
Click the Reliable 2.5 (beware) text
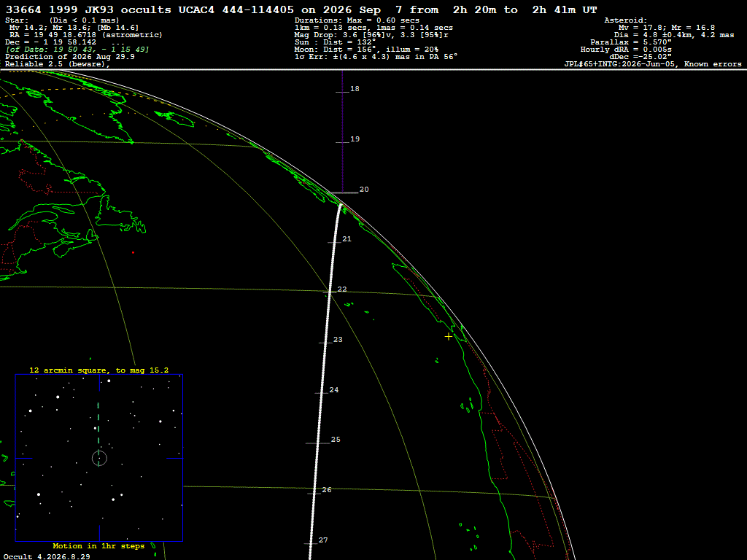[57, 64]
